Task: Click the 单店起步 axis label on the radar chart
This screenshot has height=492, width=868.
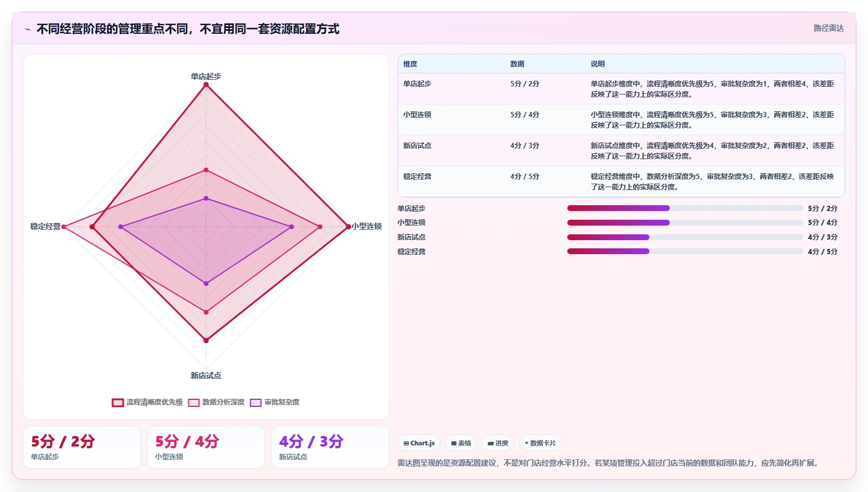Action: point(206,76)
